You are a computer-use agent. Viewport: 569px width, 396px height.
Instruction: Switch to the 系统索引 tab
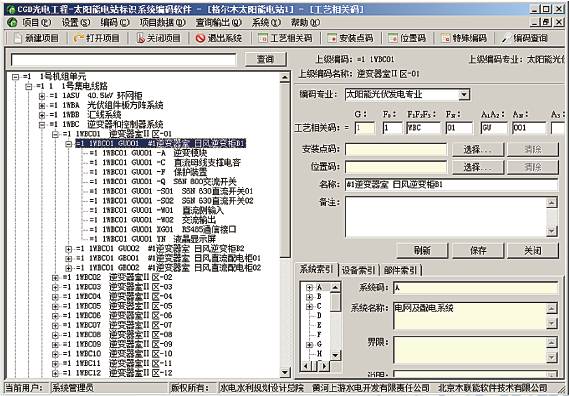316,270
